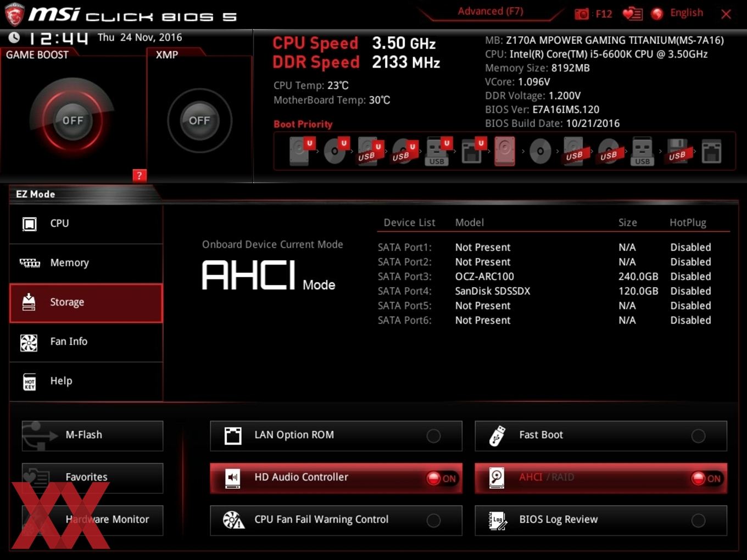Screen dimensions: 747x560
Task: Open the CPU section in EZ Mode
Action: [x=86, y=224]
